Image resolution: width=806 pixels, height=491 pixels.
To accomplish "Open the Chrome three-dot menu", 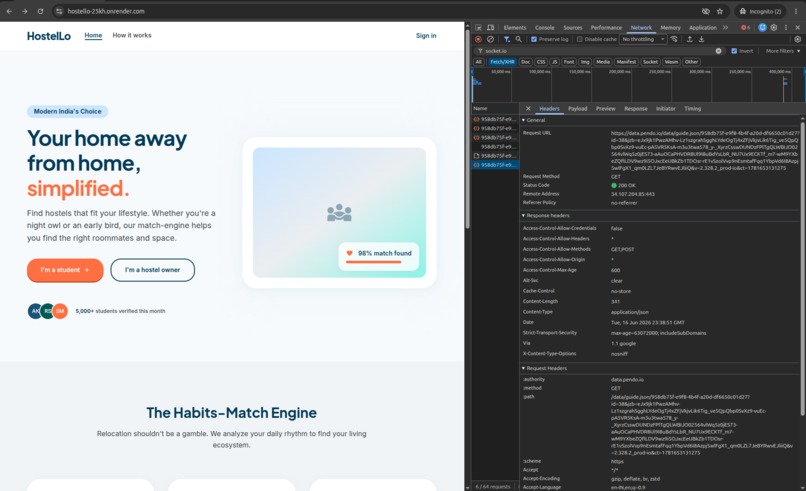I will [x=796, y=11].
